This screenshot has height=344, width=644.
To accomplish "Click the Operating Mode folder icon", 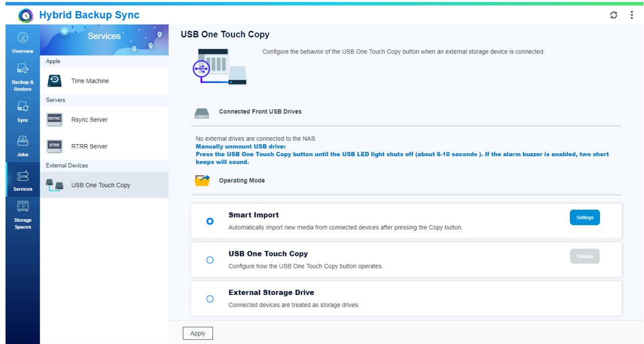I will [x=202, y=180].
